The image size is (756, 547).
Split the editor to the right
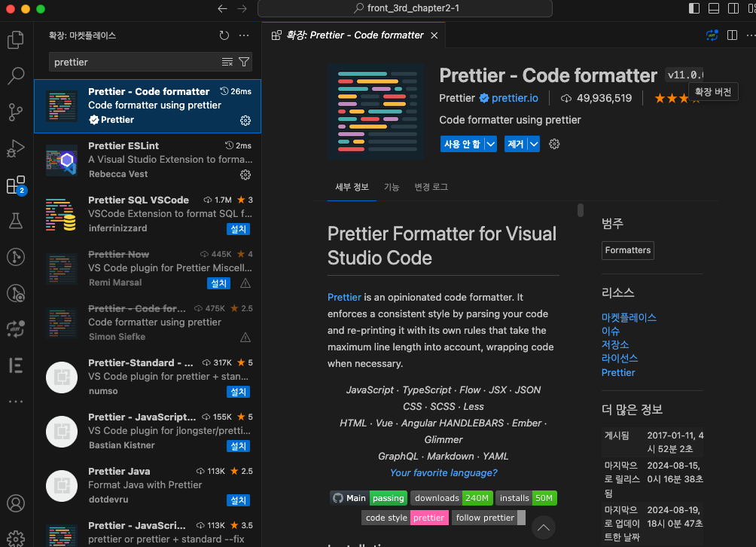tap(732, 35)
